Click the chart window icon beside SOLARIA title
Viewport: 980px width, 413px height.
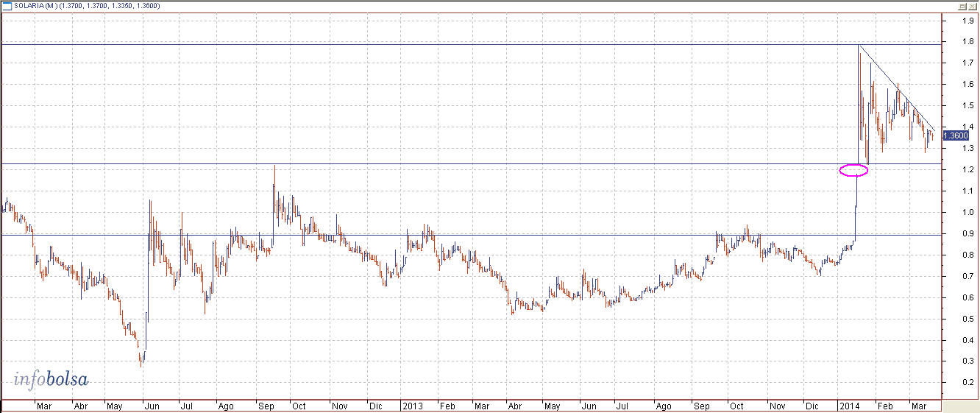click(x=7, y=6)
